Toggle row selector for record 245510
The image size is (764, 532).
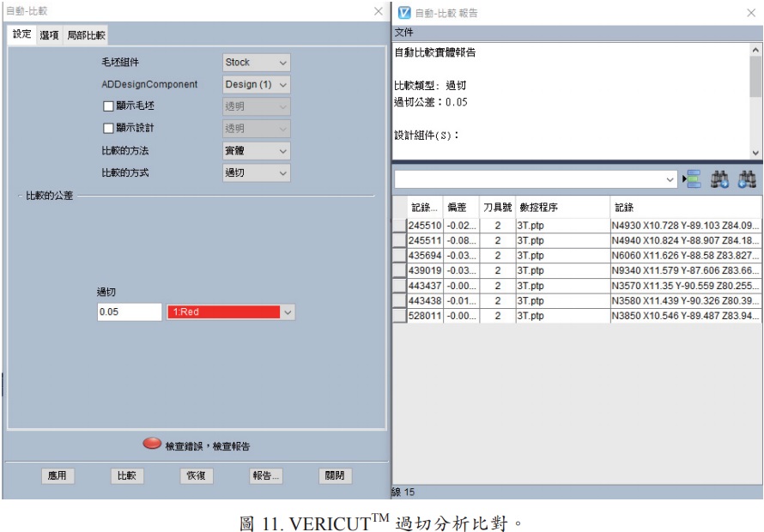pyautogui.click(x=399, y=225)
